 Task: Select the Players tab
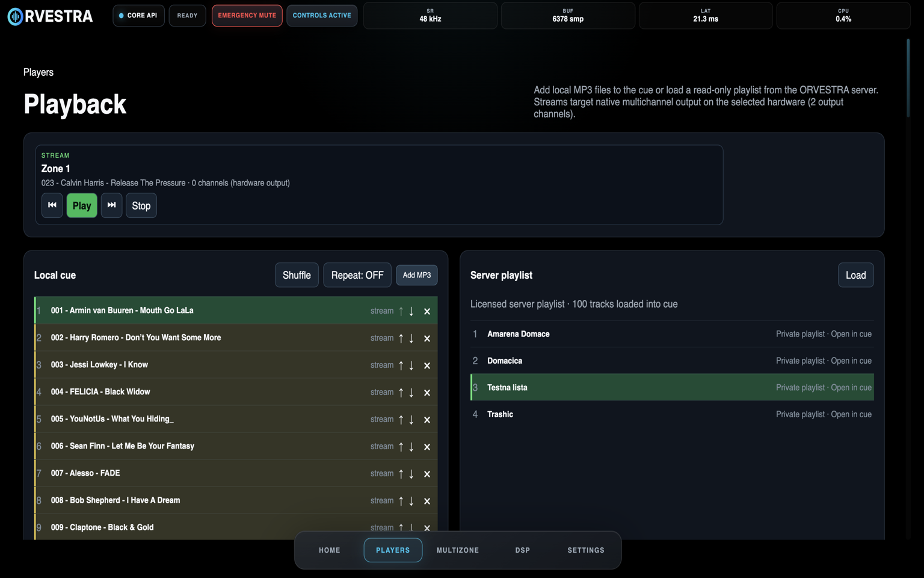393,550
